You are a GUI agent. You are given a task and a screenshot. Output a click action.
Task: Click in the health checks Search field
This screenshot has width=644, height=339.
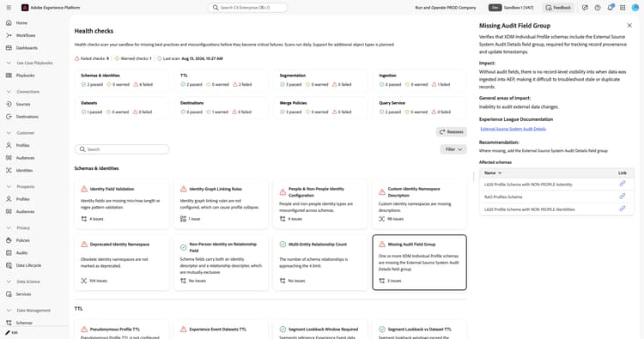[122, 149]
